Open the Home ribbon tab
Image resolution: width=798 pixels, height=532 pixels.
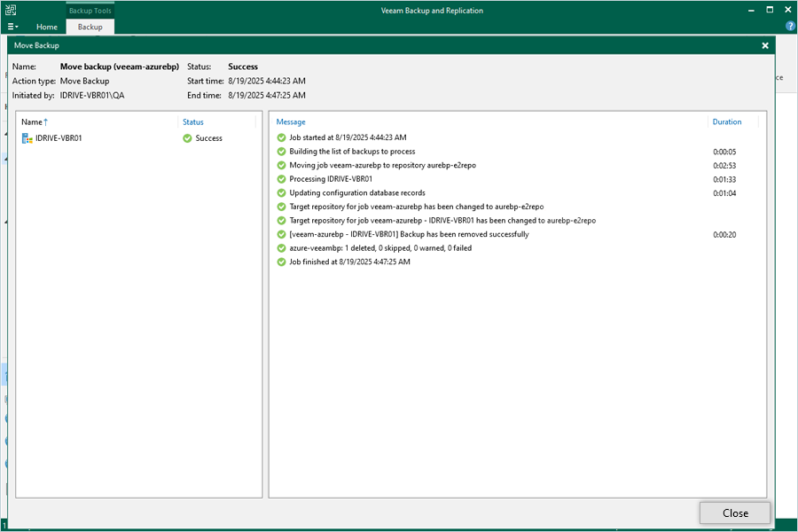47,27
